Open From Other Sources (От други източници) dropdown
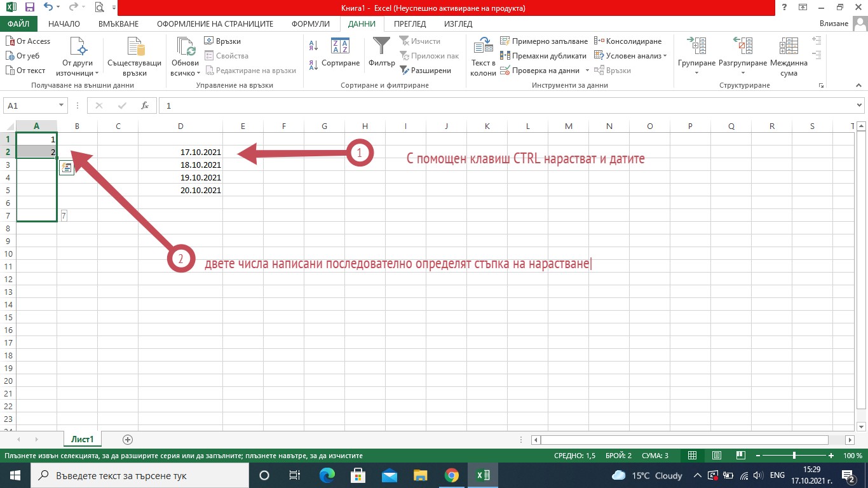The width and height of the screenshot is (868, 488). click(78, 57)
